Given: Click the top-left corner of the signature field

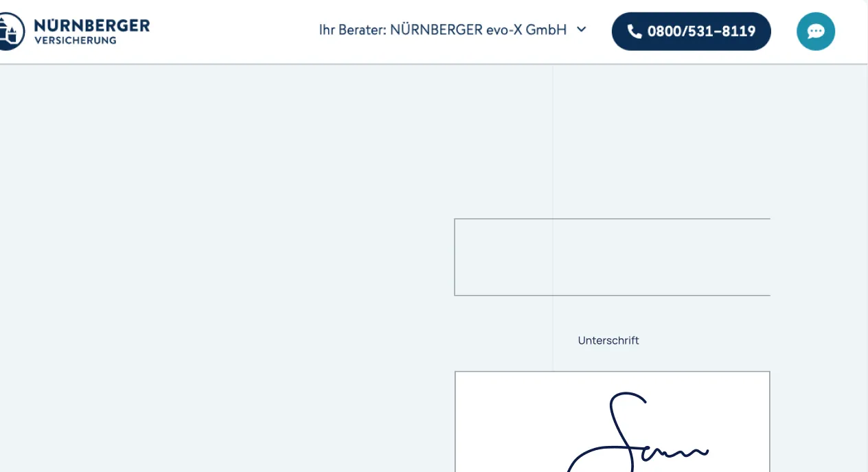Looking at the screenshot, I should (x=456, y=373).
